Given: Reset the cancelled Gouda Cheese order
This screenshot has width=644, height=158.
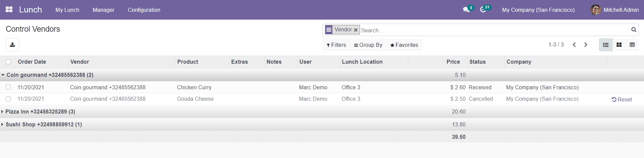Looking at the screenshot, I should tap(622, 99).
